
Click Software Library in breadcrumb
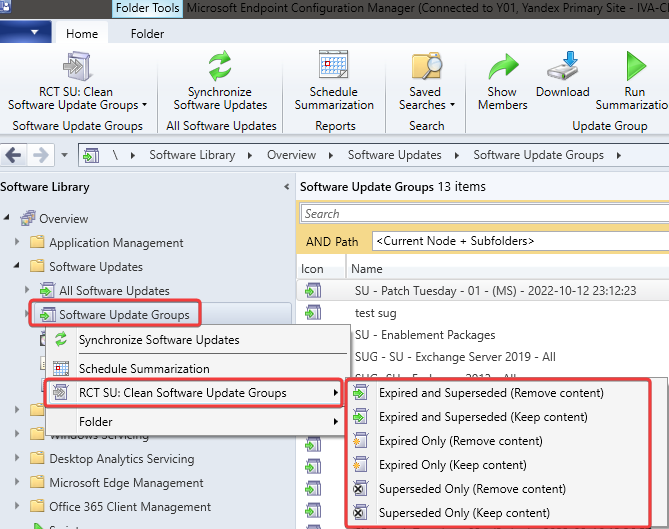192,155
